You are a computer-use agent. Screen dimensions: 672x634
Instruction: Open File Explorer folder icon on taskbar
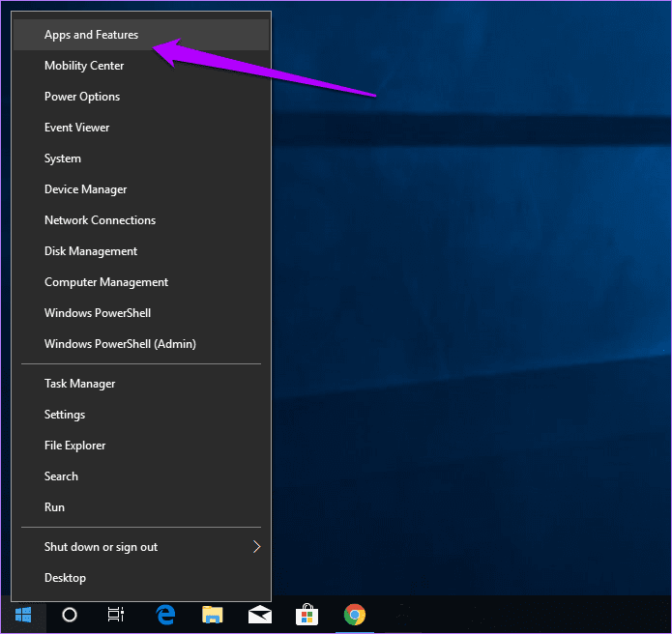pyautogui.click(x=213, y=615)
